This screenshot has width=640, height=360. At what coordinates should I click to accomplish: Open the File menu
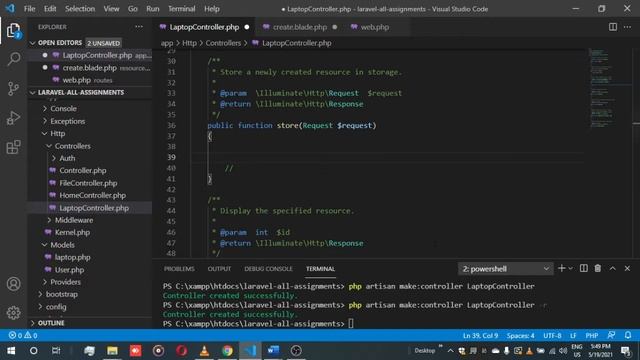29,9
